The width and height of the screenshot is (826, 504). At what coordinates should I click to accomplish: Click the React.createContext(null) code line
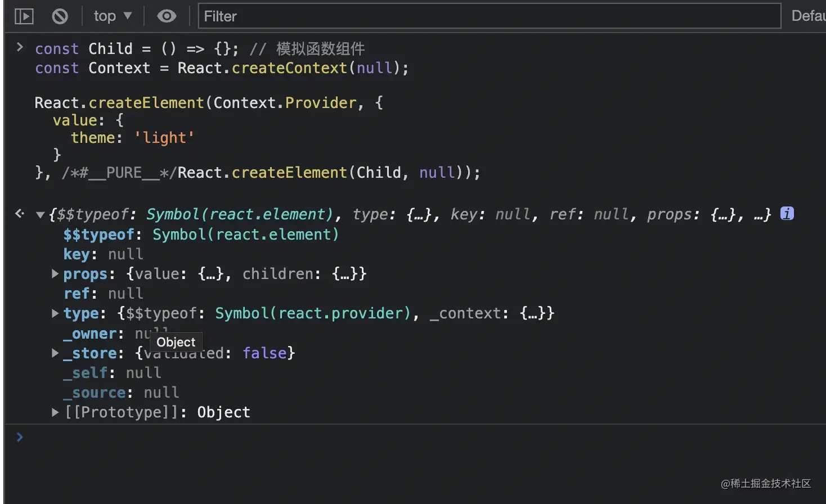click(x=222, y=68)
